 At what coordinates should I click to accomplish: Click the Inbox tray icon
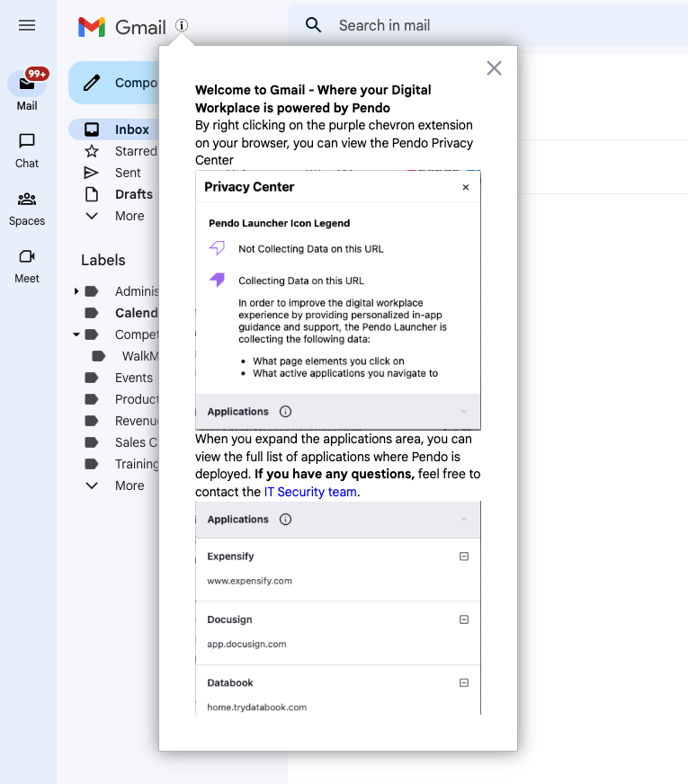point(92,129)
